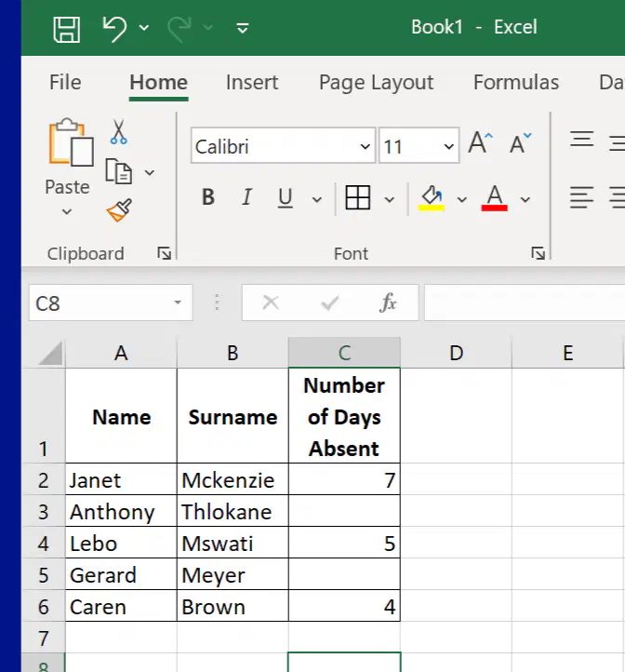Expand the font name dropdown arrow
This screenshot has height=672, width=625.
(366, 146)
